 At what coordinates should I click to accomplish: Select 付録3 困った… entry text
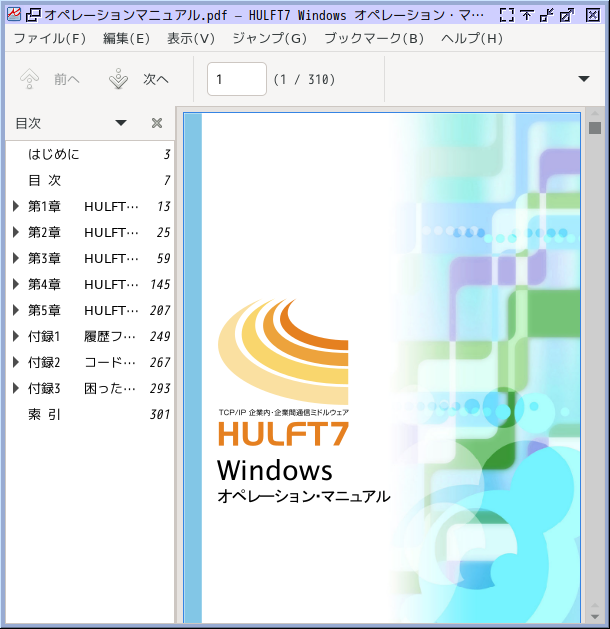point(82,388)
